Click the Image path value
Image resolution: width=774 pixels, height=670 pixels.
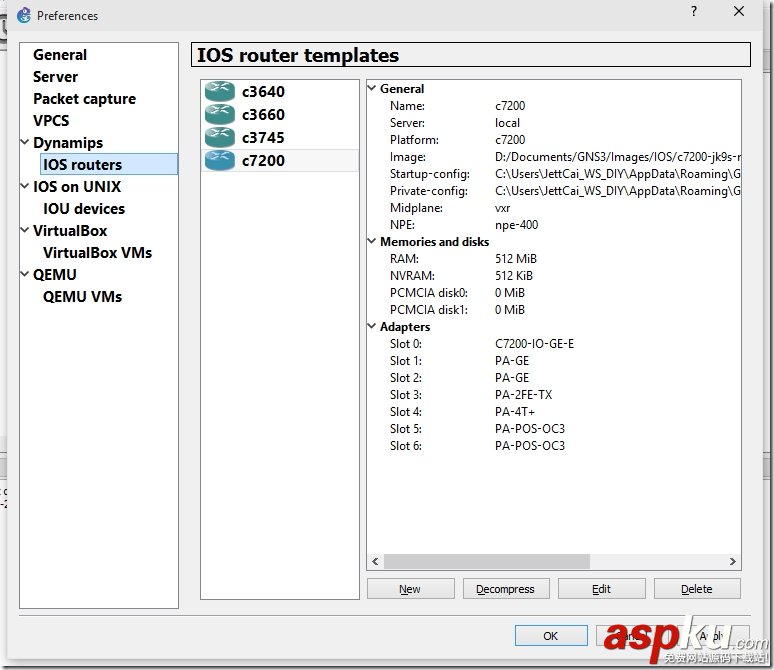click(617, 157)
